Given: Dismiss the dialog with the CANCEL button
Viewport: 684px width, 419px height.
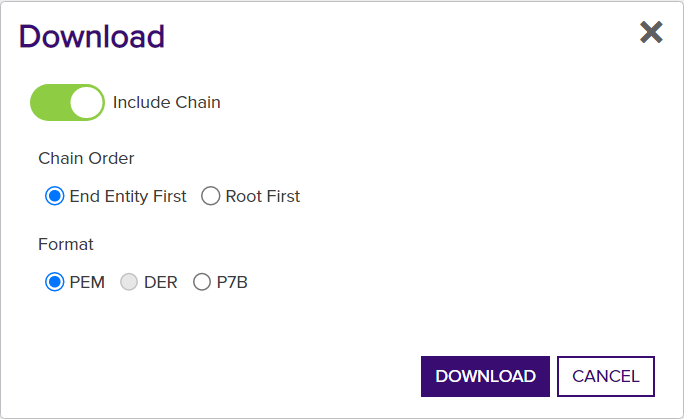Looking at the screenshot, I should 606,376.
